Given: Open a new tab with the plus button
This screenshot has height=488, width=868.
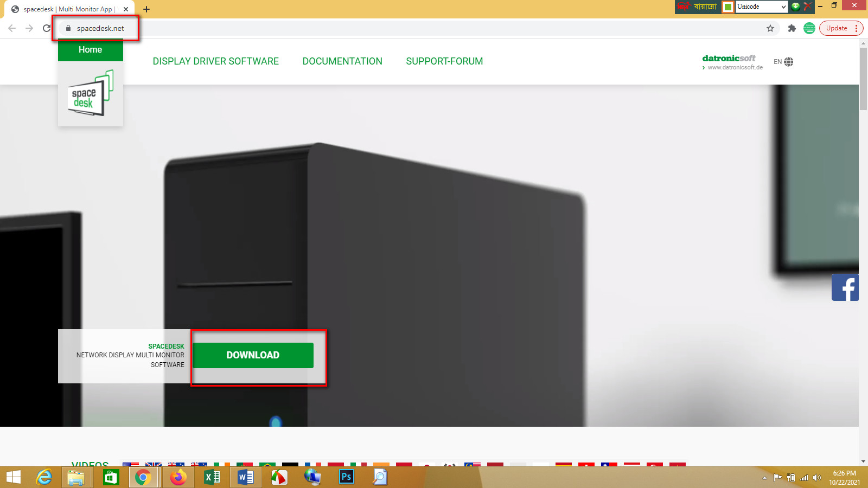Looking at the screenshot, I should click(x=146, y=9).
